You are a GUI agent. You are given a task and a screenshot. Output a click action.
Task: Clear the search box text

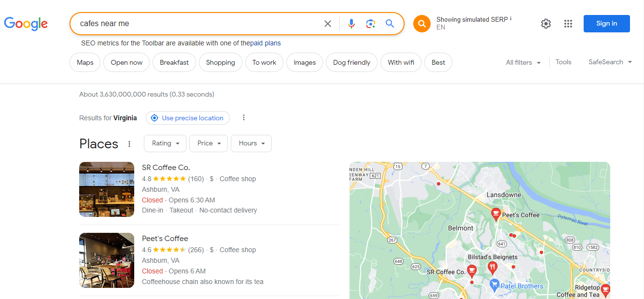[x=328, y=24]
